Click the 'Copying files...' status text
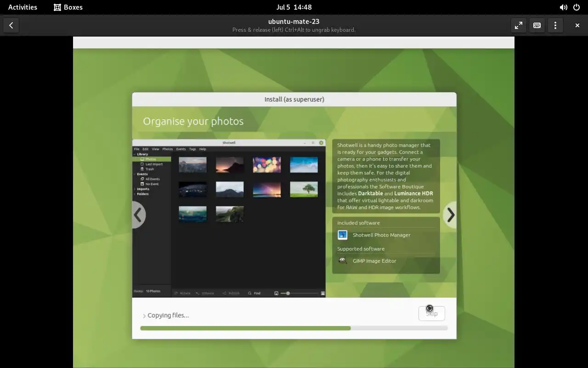 [x=168, y=316]
